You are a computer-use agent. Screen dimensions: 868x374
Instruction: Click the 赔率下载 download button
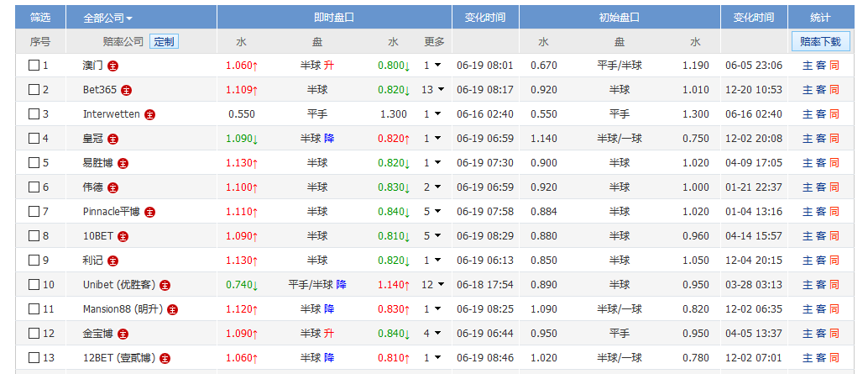(x=820, y=41)
